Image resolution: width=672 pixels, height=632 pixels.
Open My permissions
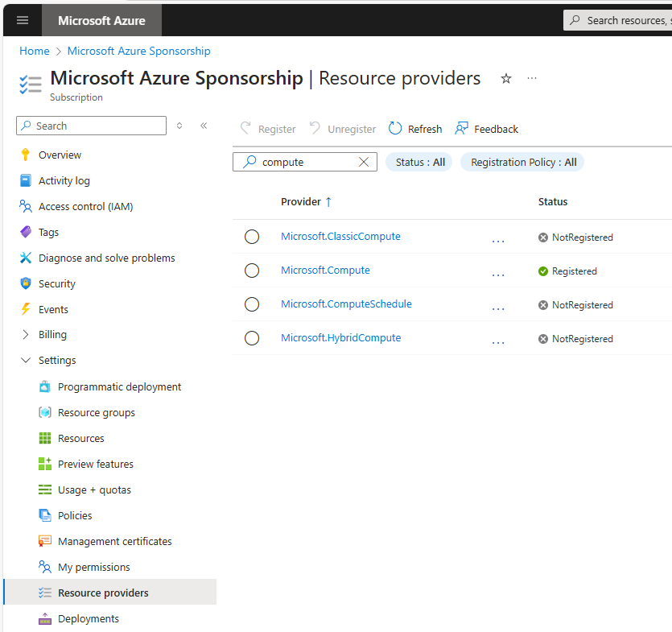(94, 567)
